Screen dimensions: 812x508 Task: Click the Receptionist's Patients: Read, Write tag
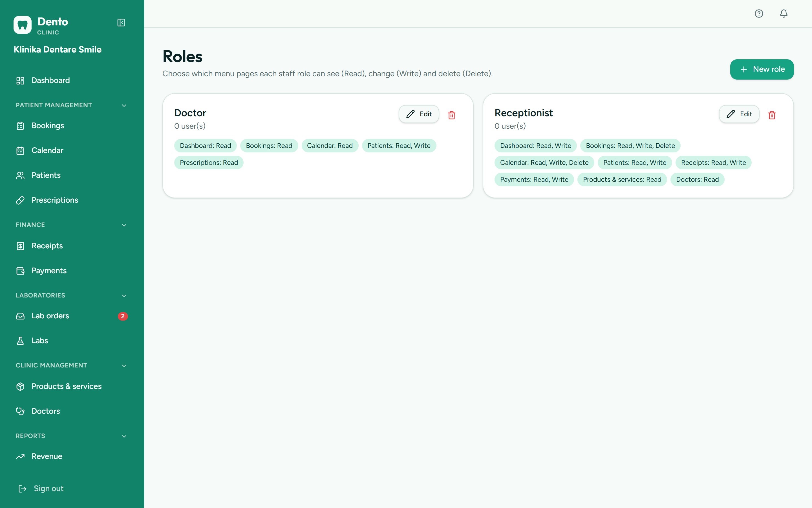pos(635,163)
